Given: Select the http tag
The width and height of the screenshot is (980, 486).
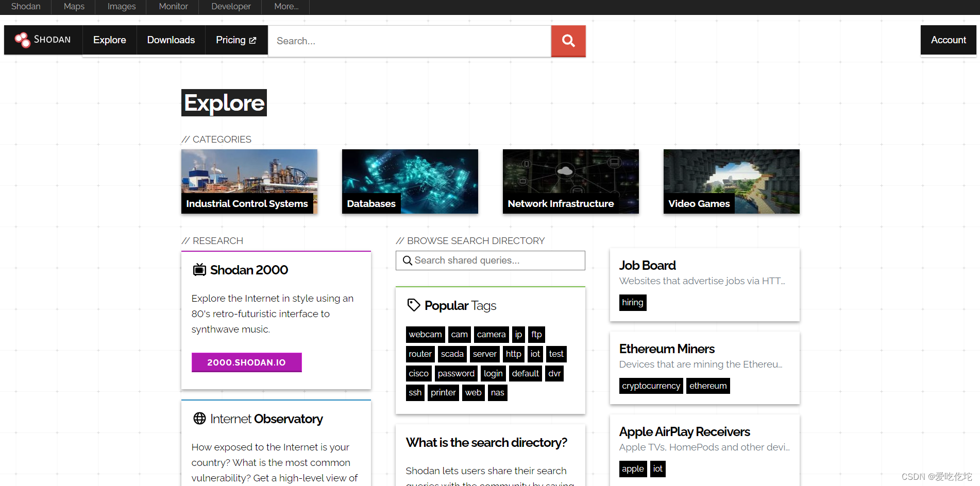Looking at the screenshot, I should pyautogui.click(x=513, y=354).
